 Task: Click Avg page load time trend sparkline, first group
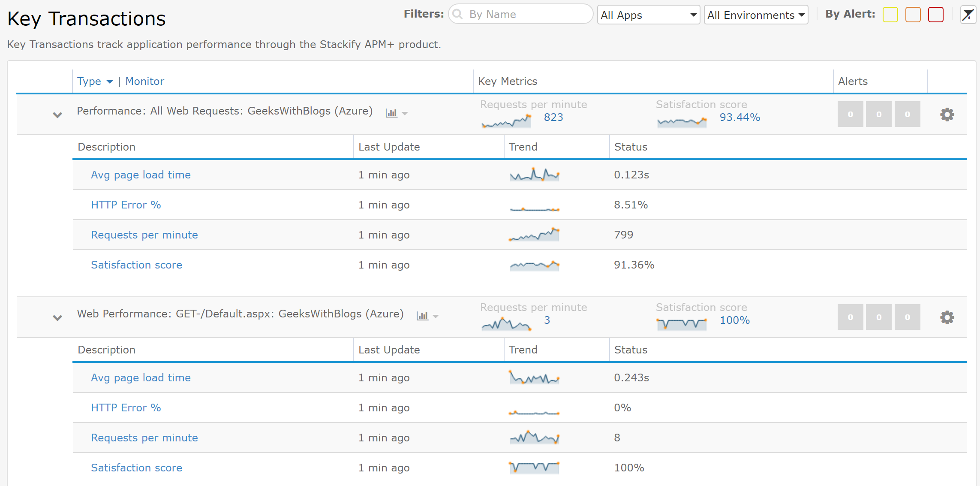[534, 175]
